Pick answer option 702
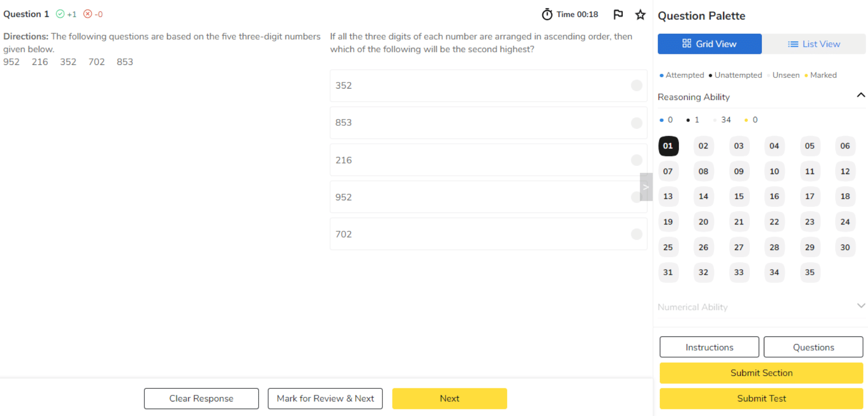This screenshot has height=416, width=868. [x=488, y=234]
